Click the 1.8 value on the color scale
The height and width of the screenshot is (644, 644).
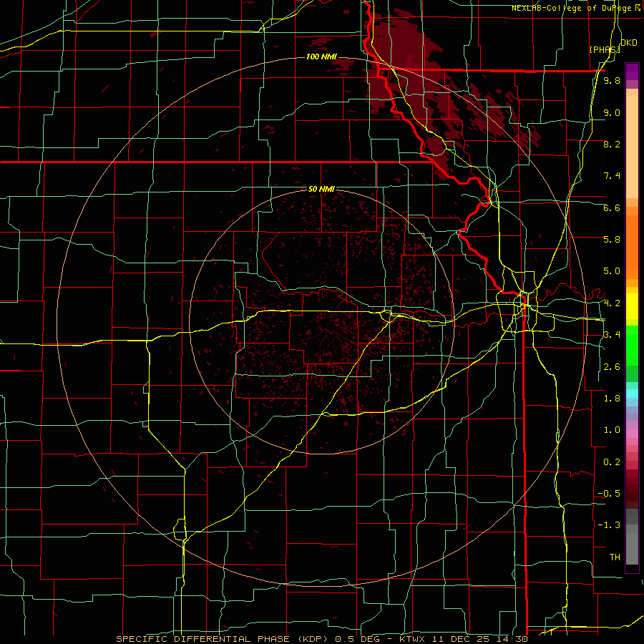[x=612, y=399]
